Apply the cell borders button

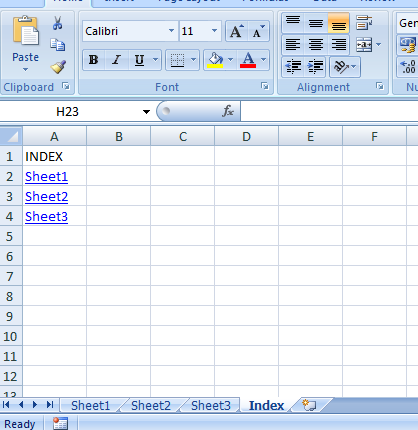(x=177, y=60)
